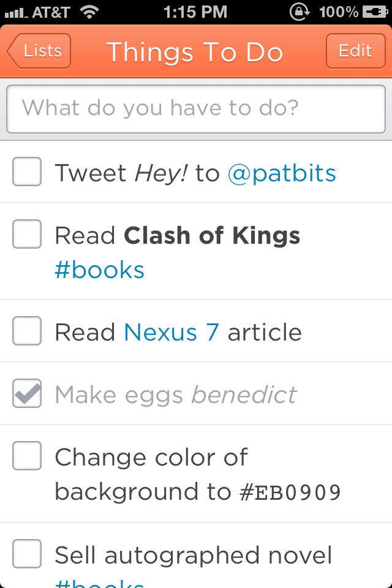Tap the Things To Do title
The image size is (392, 588).
click(x=195, y=51)
